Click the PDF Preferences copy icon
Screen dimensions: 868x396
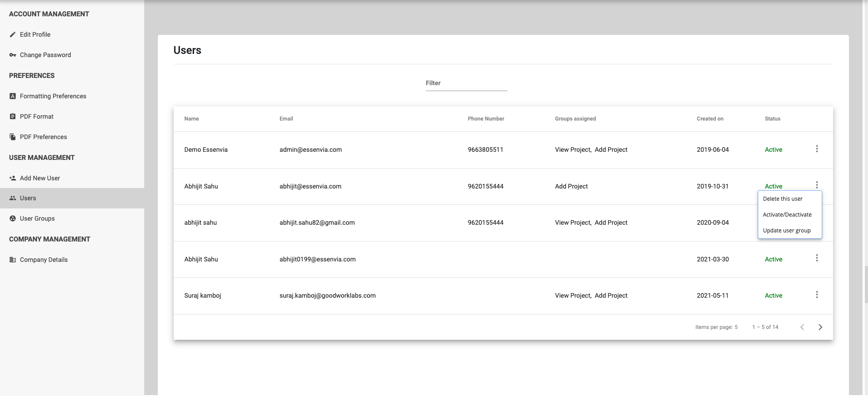(x=13, y=137)
